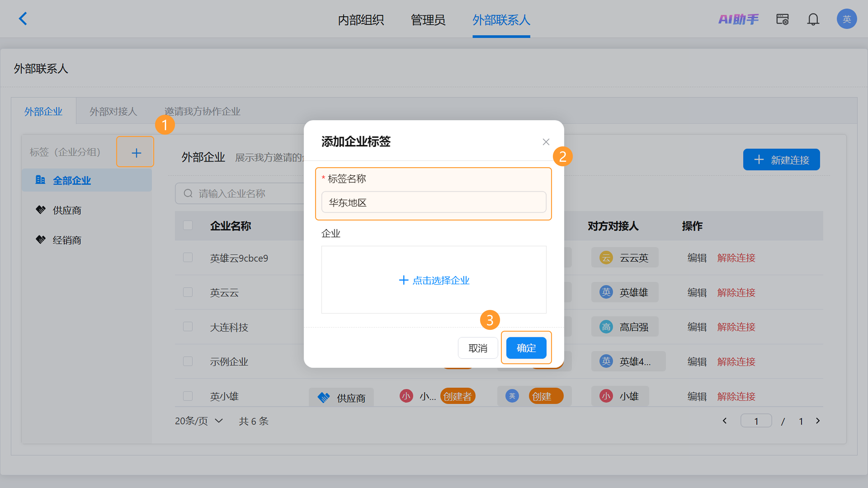Switch to 邀请我方协作企业 sub-tab

pyautogui.click(x=202, y=111)
